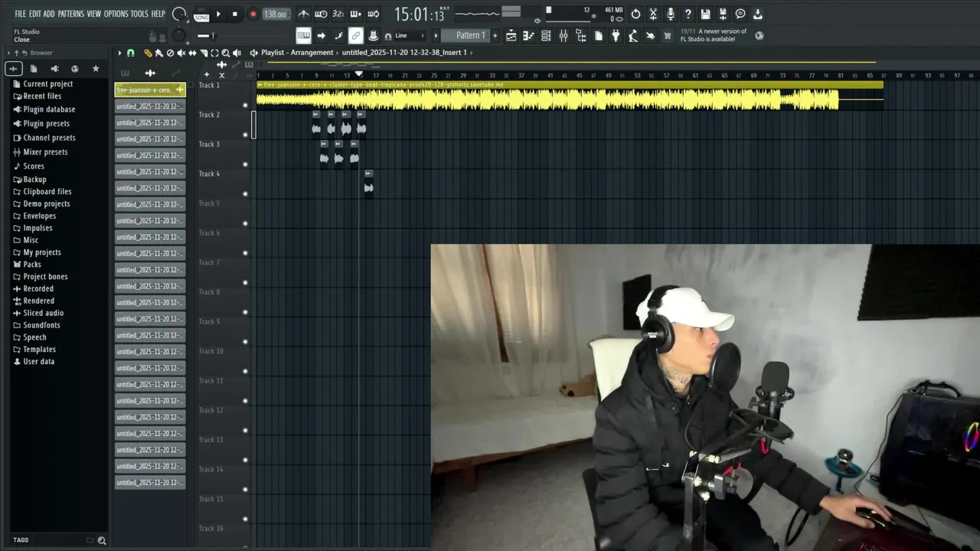
Task: Mute Track 3 with its dot
Action: coord(245,165)
